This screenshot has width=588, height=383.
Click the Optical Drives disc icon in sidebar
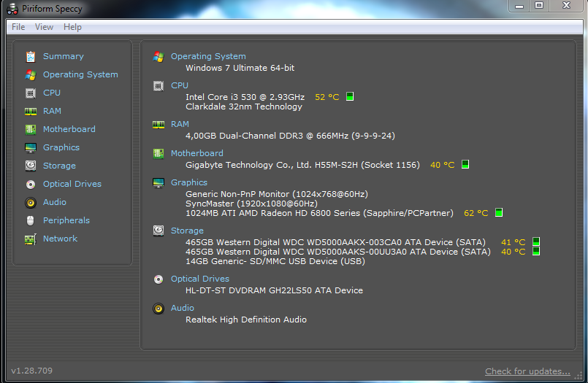30,184
